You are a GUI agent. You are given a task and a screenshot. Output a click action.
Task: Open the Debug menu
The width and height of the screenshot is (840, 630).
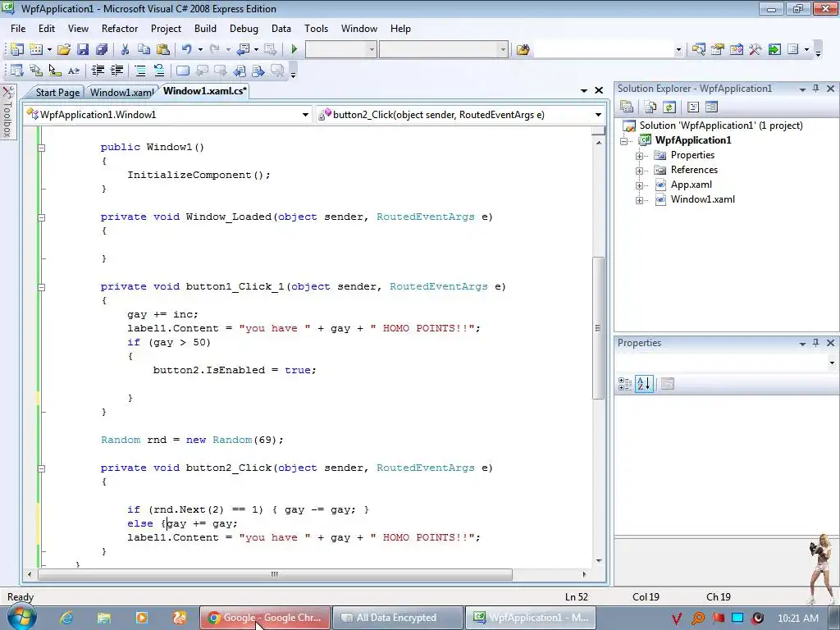[244, 29]
